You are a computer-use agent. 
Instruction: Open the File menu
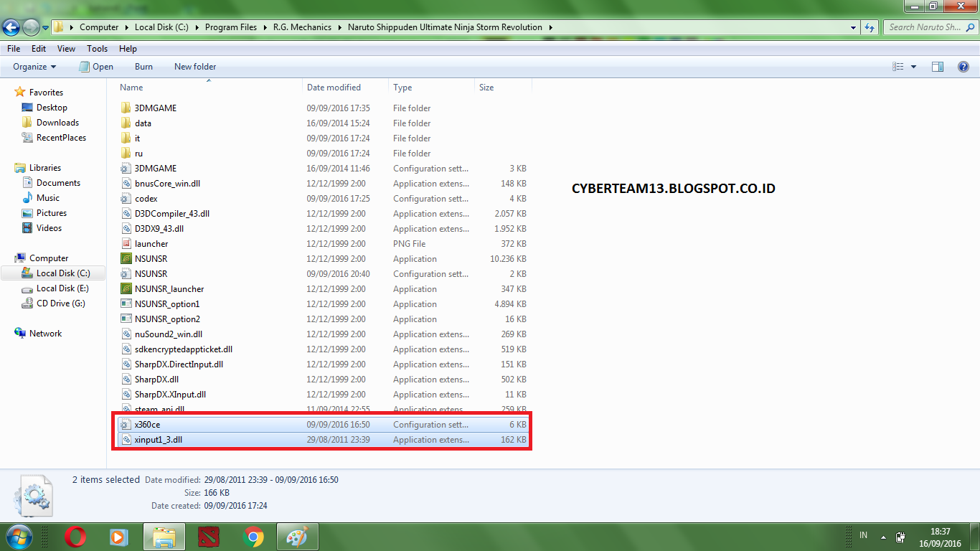tap(14, 49)
